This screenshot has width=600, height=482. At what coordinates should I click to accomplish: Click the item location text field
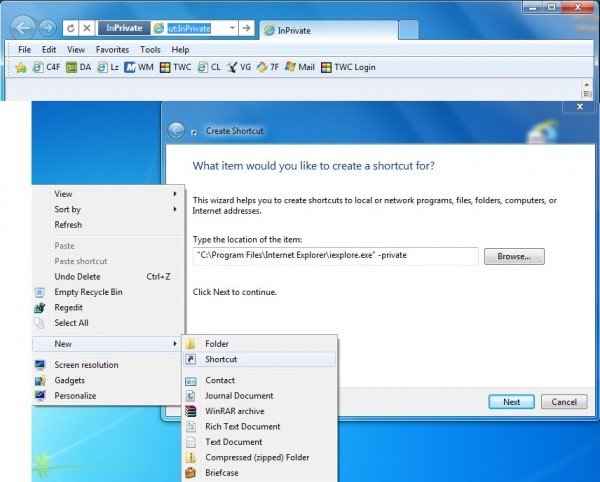(336, 256)
